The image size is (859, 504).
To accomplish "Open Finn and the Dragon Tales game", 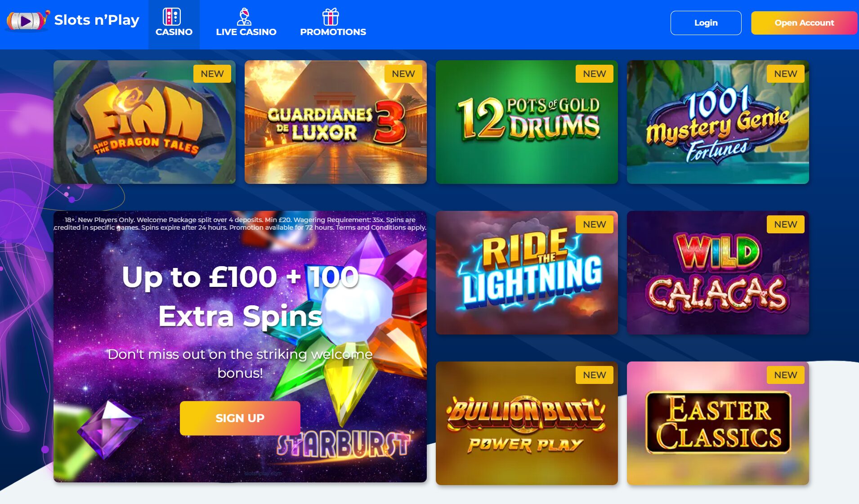I will pyautogui.click(x=144, y=122).
